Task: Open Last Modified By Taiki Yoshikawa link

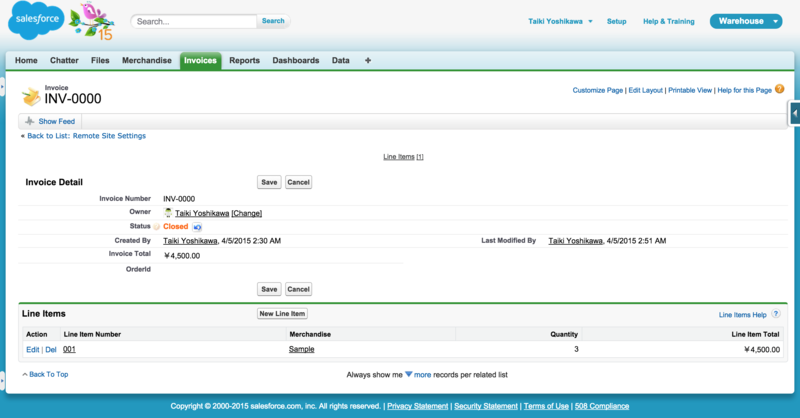Action: tap(576, 241)
